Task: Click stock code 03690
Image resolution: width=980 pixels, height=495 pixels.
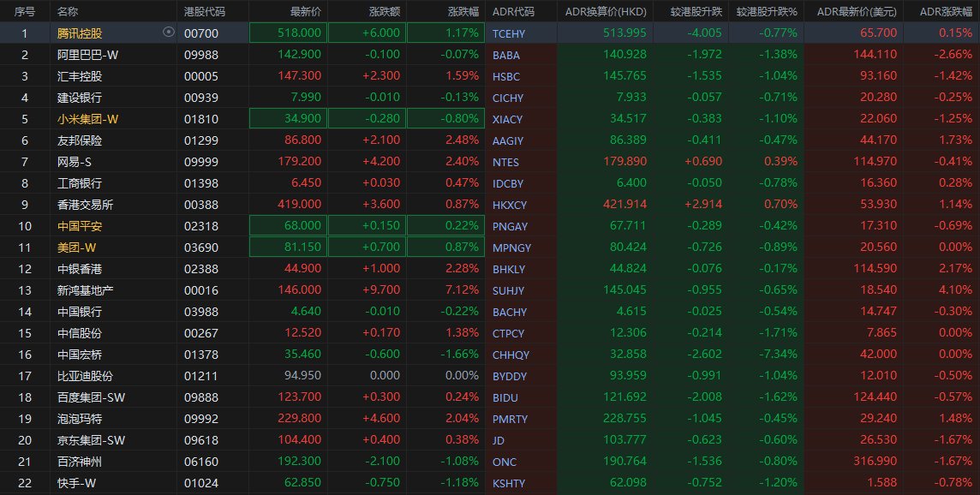Action: pos(201,247)
